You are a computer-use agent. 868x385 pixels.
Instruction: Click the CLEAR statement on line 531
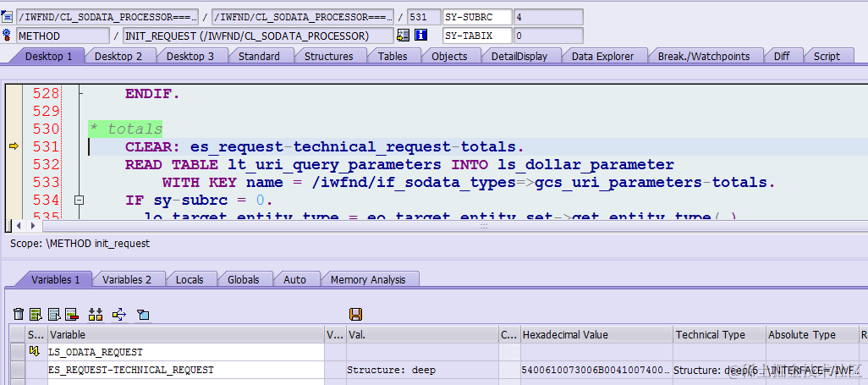324,146
